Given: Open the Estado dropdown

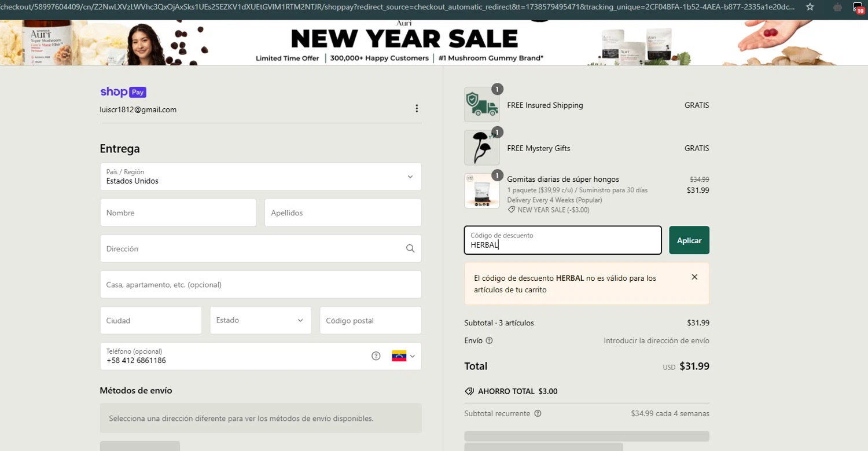Looking at the screenshot, I should coord(260,320).
